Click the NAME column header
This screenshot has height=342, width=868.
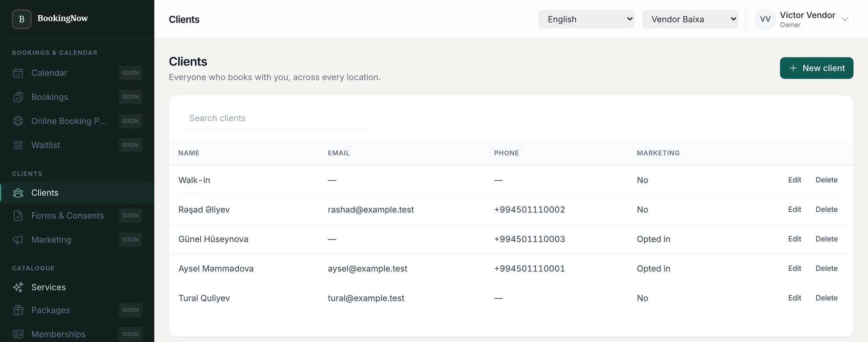(x=189, y=153)
